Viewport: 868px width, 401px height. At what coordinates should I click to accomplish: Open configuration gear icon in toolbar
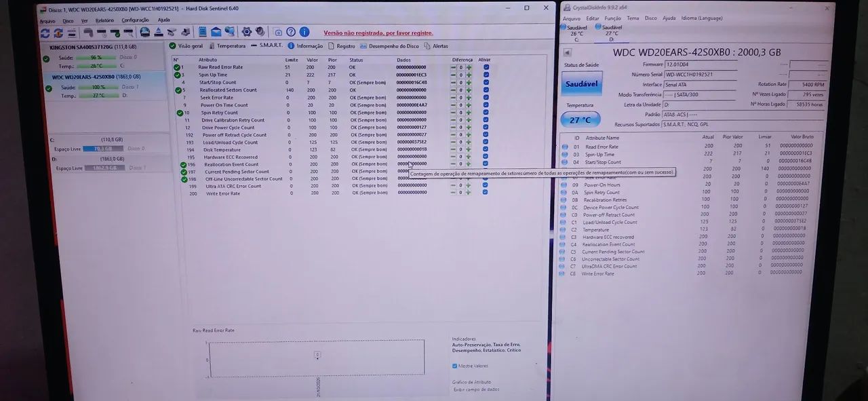coord(247,32)
